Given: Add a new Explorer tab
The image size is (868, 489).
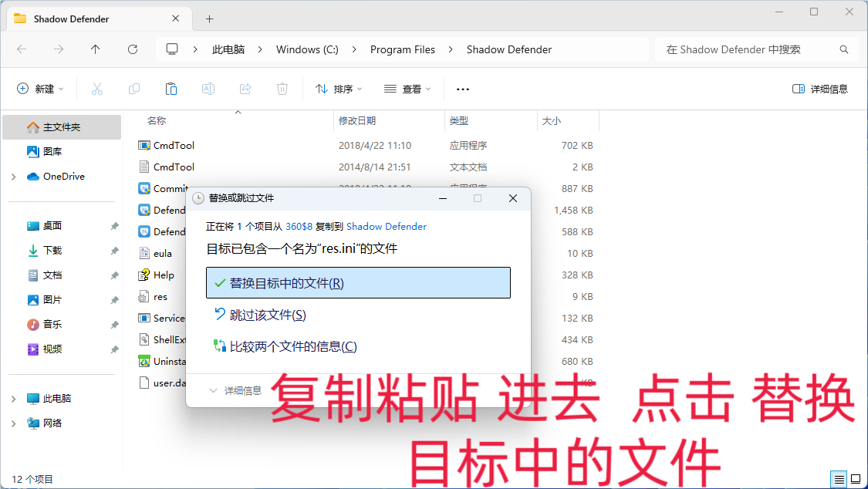Looking at the screenshot, I should [x=209, y=19].
